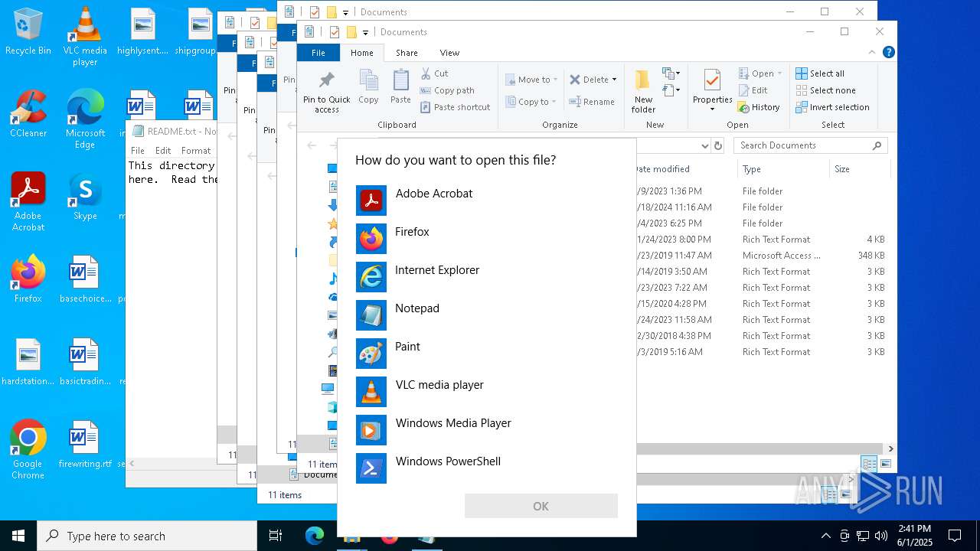This screenshot has height=551, width=980.
Task: Click Invert selection in ribbon
Action: tap(833, 107)
